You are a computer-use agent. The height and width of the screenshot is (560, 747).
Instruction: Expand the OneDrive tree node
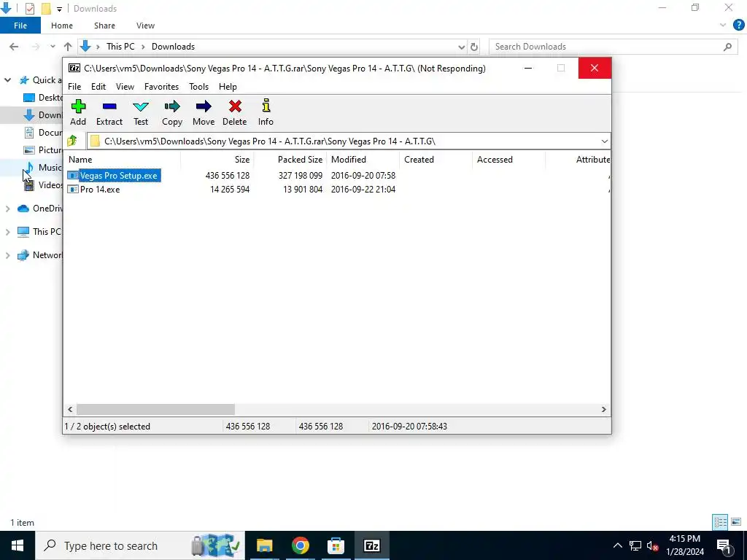point(7,209)
